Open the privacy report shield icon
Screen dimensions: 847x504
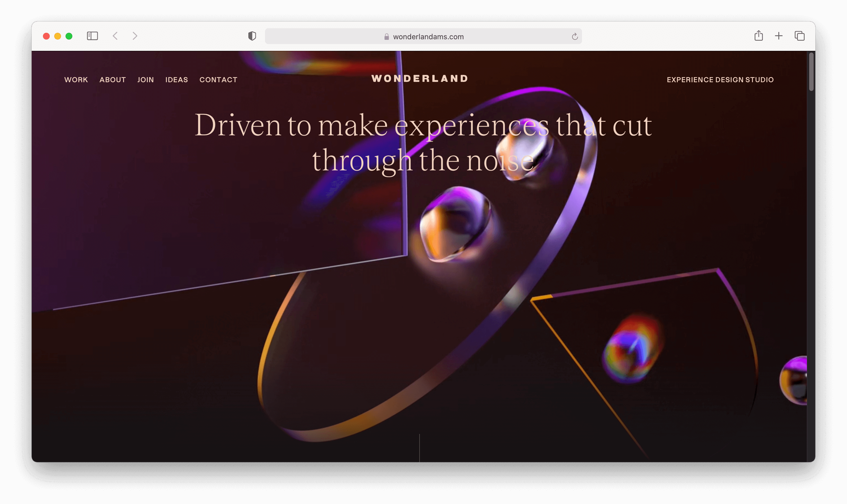[x=252, y=36]
